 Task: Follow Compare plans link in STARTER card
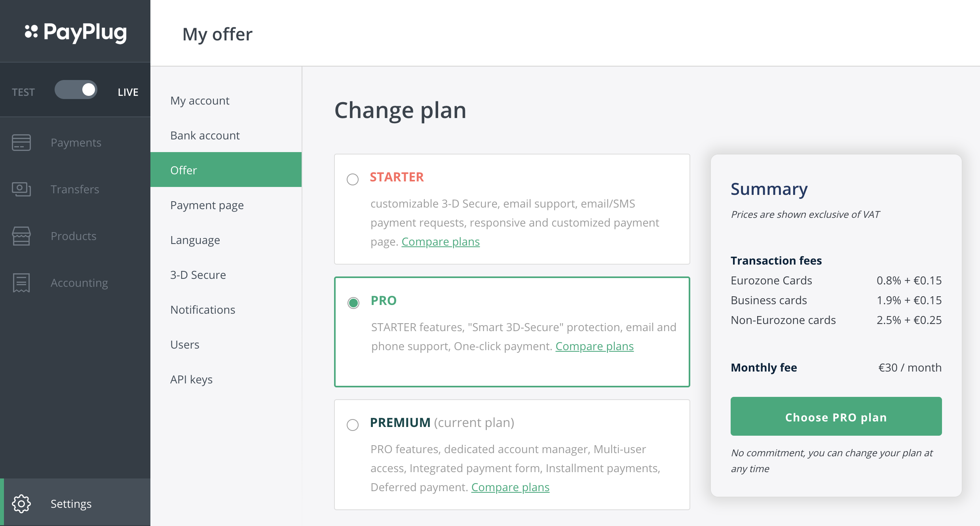coord(441,242)
